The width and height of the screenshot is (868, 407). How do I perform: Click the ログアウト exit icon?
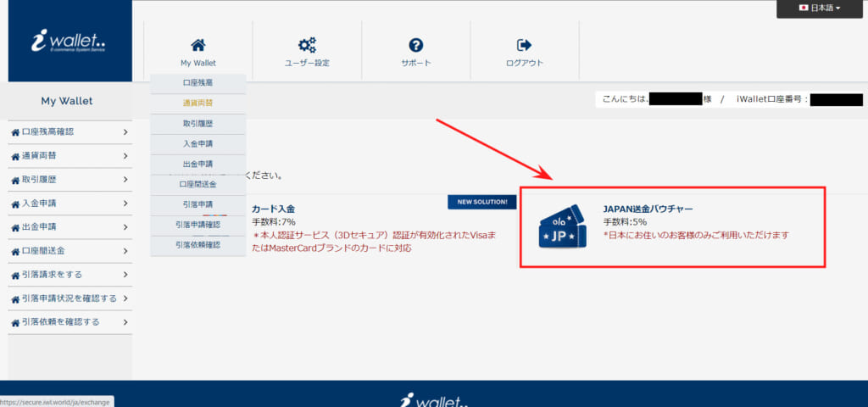tap(524, 45)
